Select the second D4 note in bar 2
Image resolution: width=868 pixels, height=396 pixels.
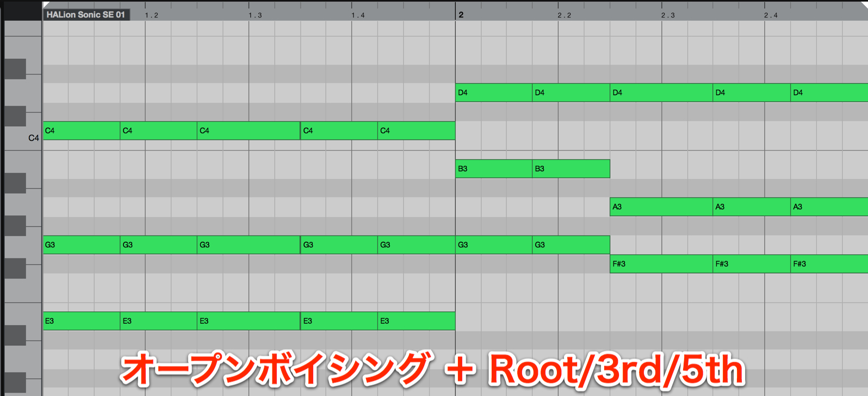[x=571, y=92]
